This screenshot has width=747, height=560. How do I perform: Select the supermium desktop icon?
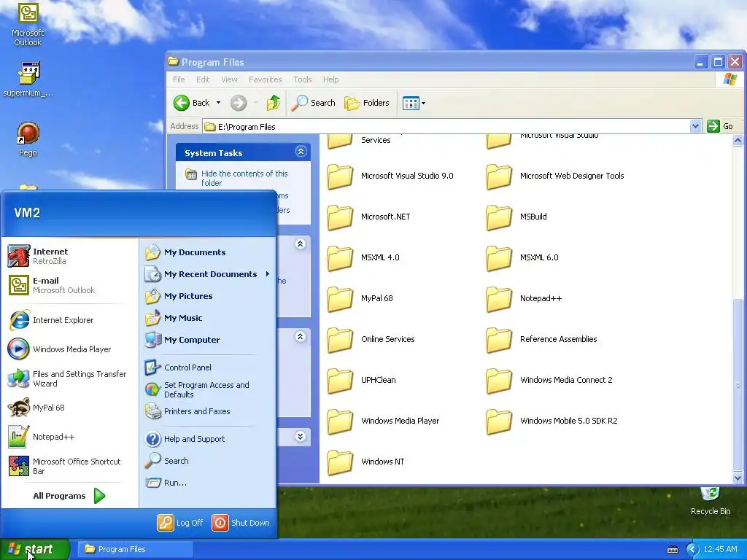(x=28, y=79)
